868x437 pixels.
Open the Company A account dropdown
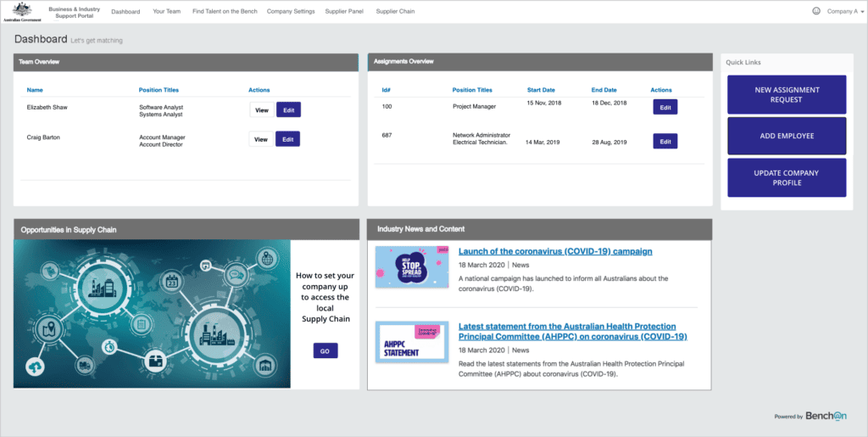point(844,12)
